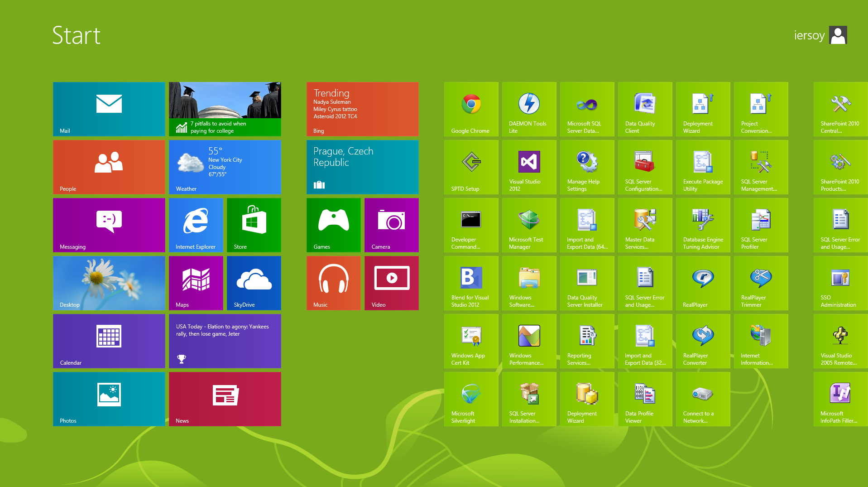868x487 pixels.
Task: Launch Database Engine Tuning Advisor
Action: pyautogui.click(x=703, y=225)
